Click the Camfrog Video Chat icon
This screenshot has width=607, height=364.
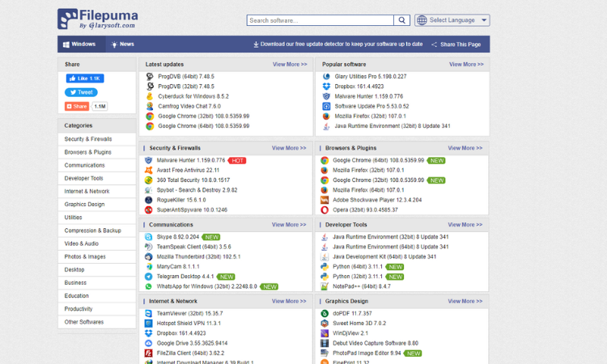150,107
